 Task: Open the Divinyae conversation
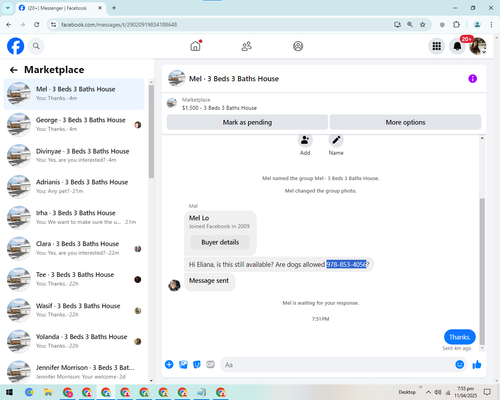(x=74, y=155)
